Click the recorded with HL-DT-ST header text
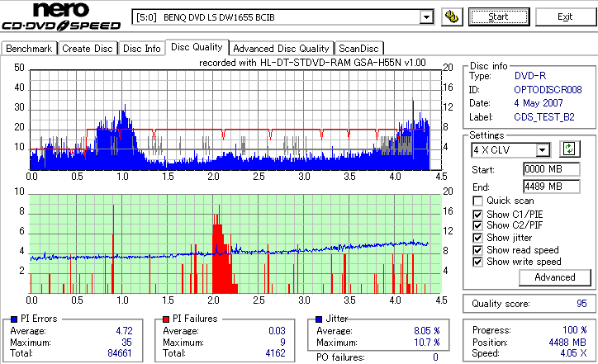 click(312, 63)
